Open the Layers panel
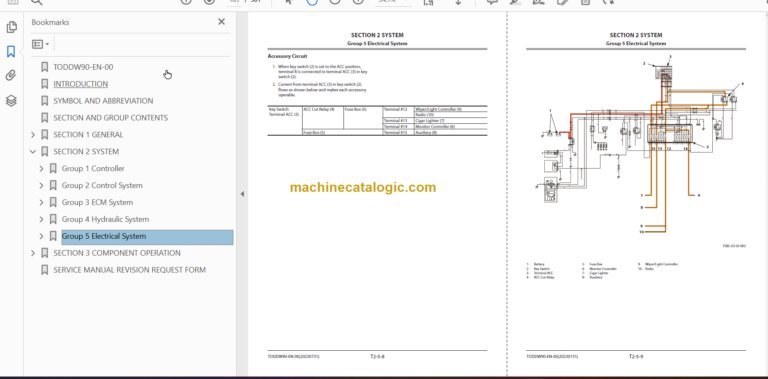Viewport: 768px width, 379px height. pos(11,100)
